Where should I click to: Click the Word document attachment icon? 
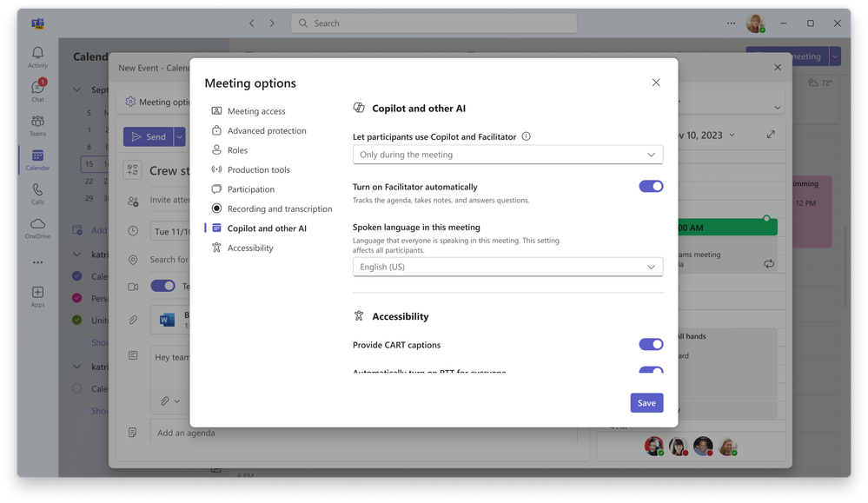(167, 320)
